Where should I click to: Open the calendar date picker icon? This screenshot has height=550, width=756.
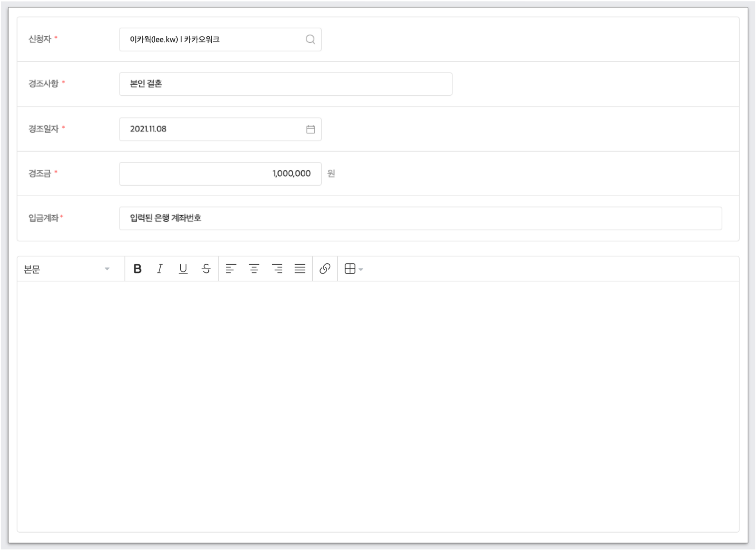point(310,129)
